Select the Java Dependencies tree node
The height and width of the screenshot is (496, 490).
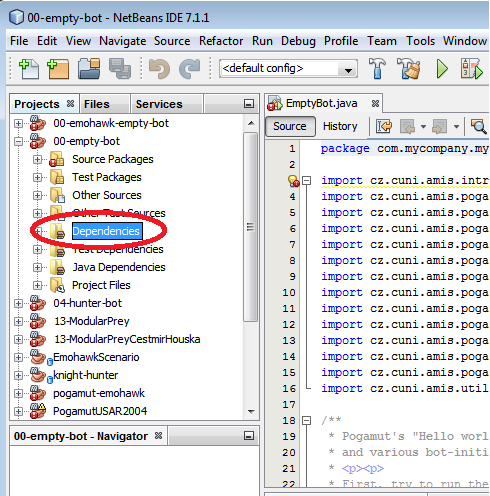pyautogui.click(x=119, y=267)
